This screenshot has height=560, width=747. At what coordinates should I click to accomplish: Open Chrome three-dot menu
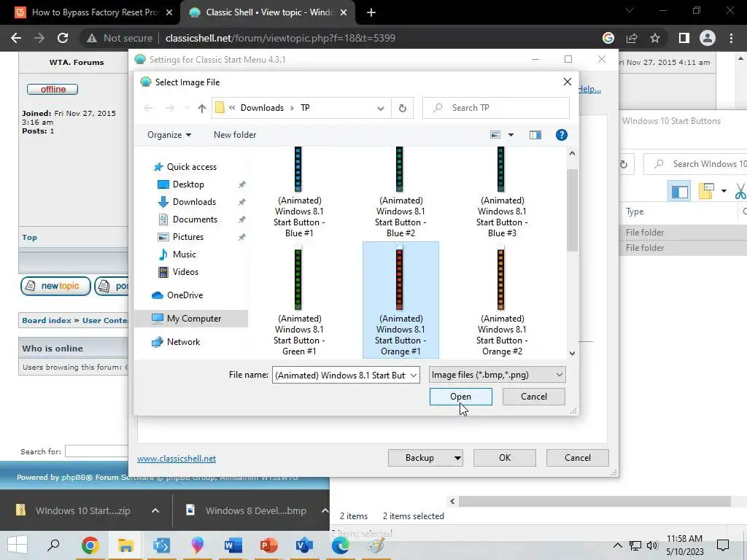pos(731,38)
